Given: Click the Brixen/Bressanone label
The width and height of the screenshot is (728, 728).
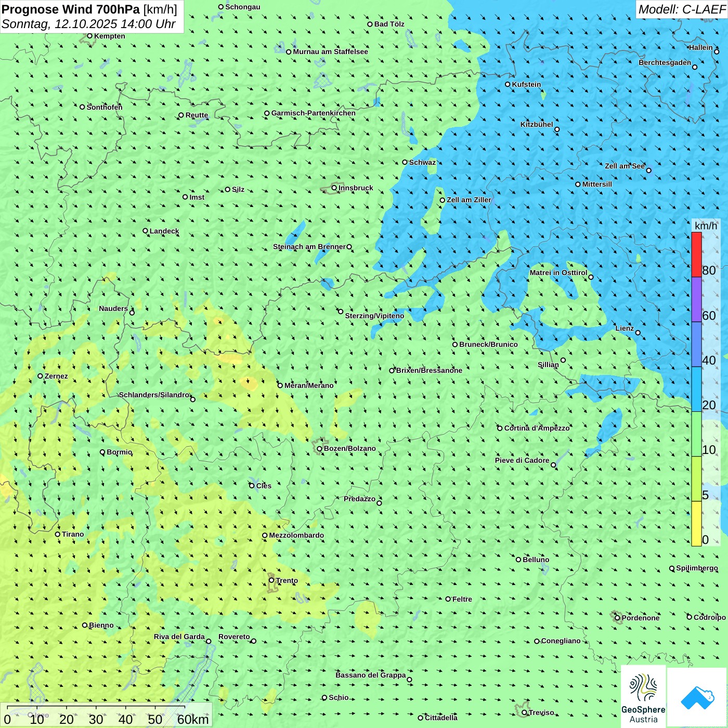Looking at the screenshot, I should tap(429, 370).
